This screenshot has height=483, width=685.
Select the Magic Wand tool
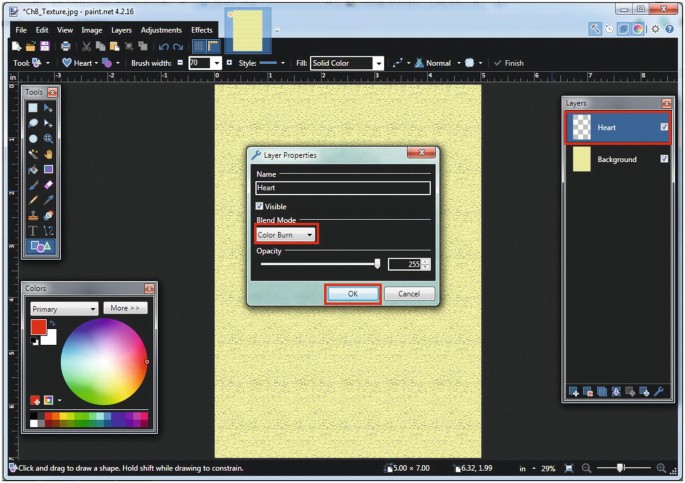(x=33, y=154)
